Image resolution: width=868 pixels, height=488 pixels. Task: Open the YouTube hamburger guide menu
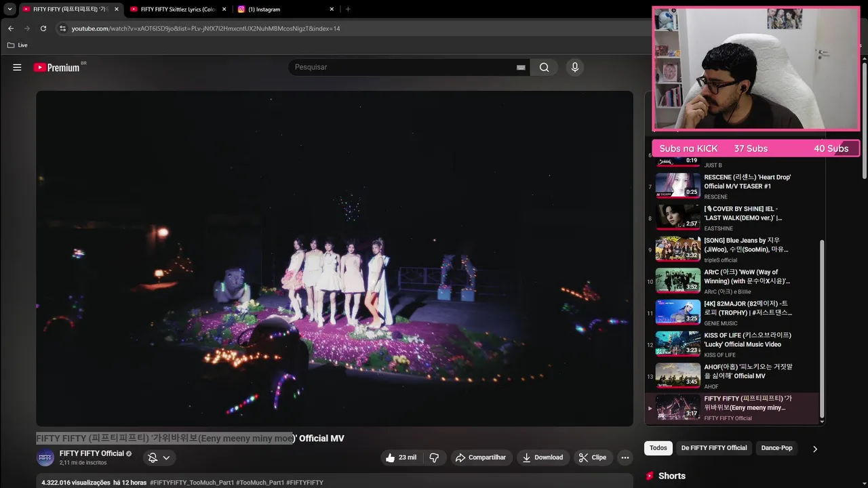(17, 67)
